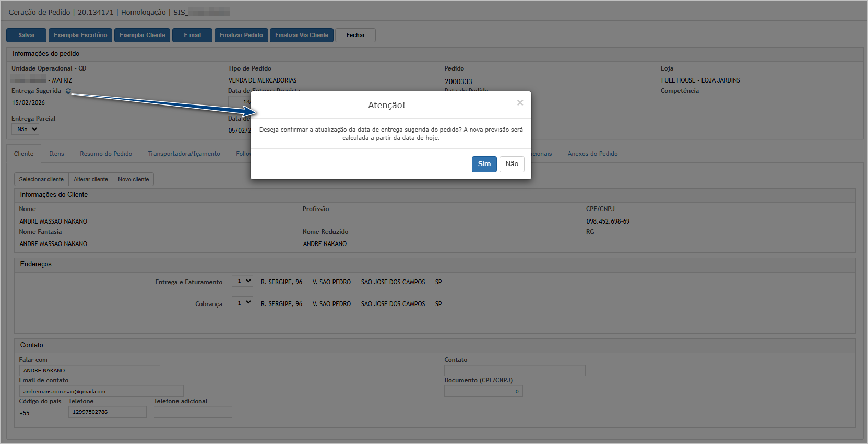Image resolution: width=868 pixels, height=444 pixels.
Task: Switch to the Itens tab
Action: 57,154
